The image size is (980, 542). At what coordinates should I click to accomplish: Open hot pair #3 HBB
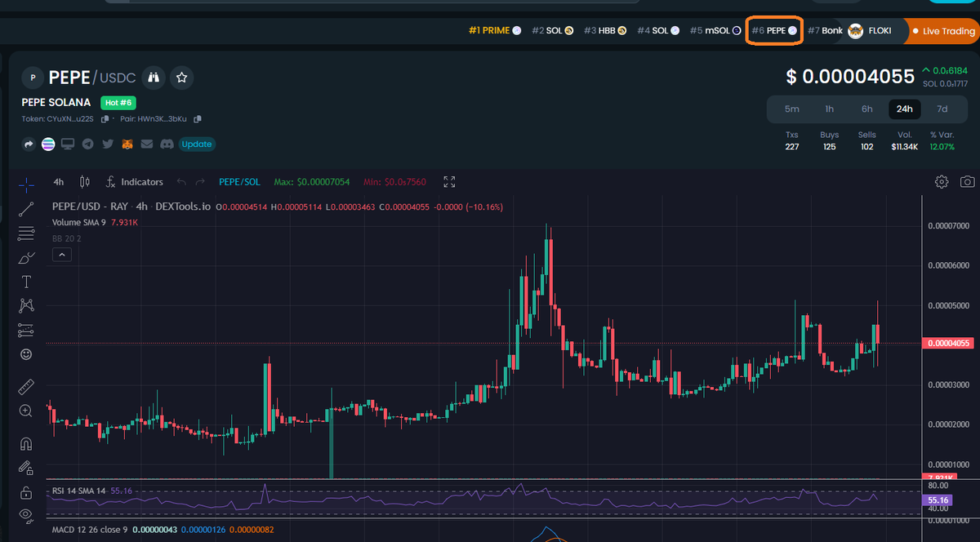tap(605, 31)
